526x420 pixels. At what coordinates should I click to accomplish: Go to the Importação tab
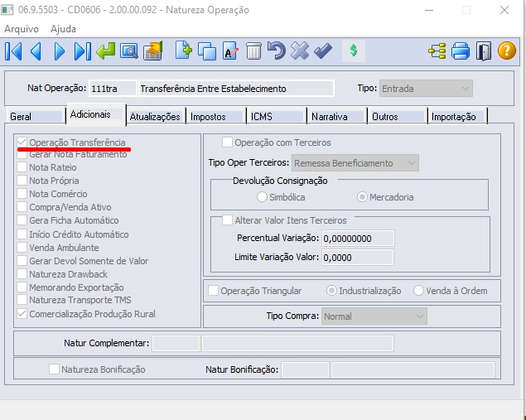pos(457,117)
